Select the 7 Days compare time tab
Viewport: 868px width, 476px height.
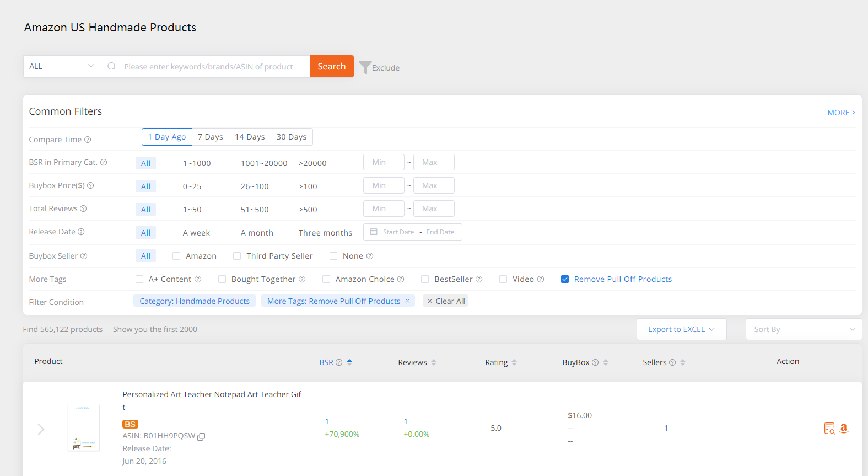click(x=211, y=137)
